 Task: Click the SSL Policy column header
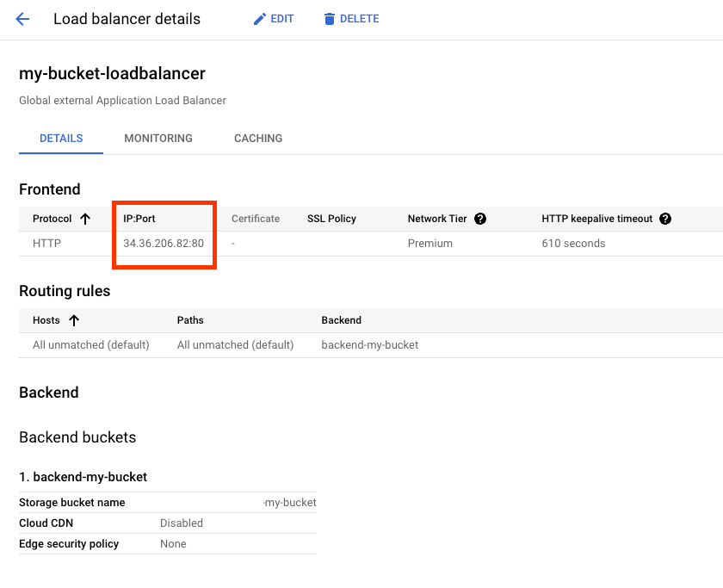pos(331,219)
